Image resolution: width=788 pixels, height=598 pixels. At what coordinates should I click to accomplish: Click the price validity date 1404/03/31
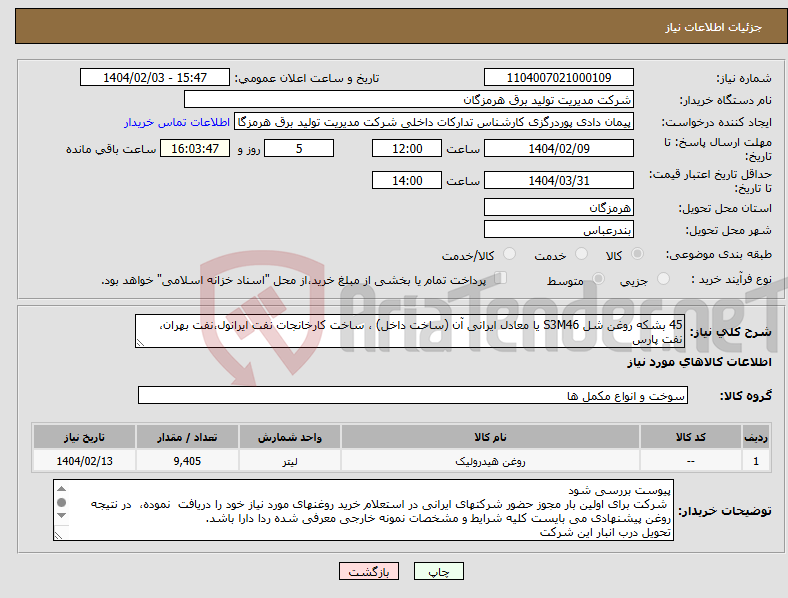[x=558, y=180]
